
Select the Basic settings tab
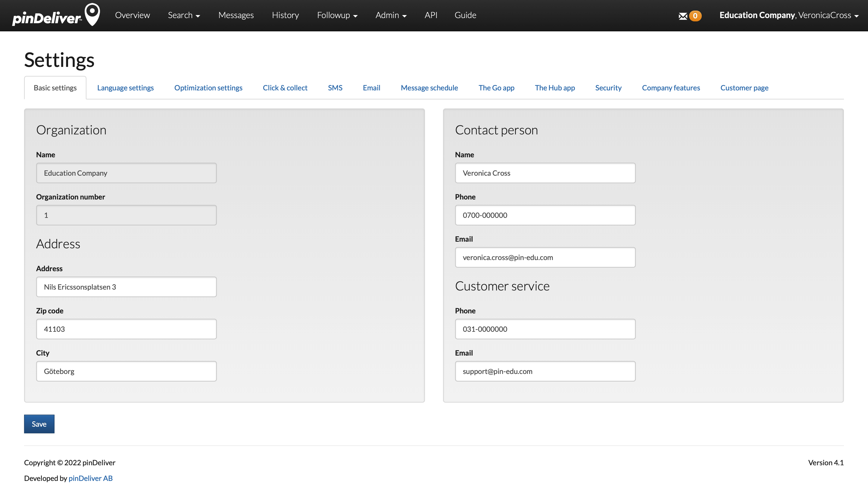pos(55,88)
